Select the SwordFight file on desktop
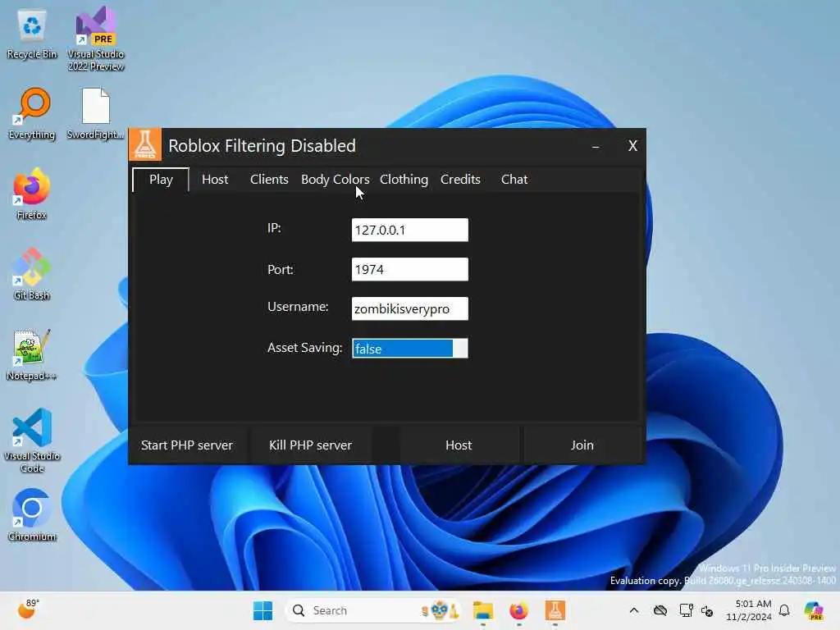This screenshot has width=840, height=630. (x=95, y=113)
